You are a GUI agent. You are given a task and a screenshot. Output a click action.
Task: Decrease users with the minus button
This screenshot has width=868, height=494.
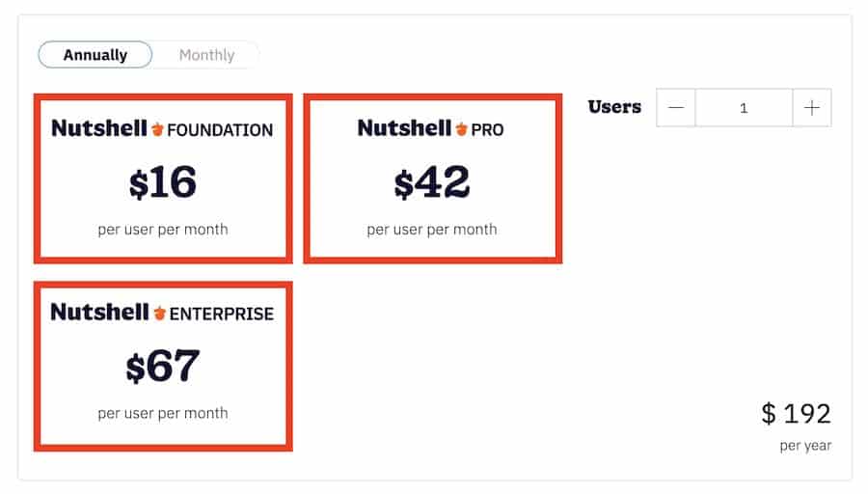(x=676, y=107)
